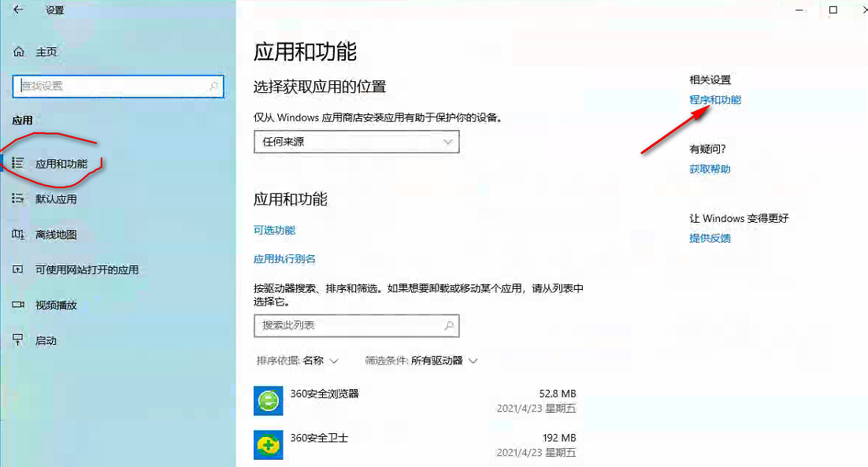Click the 应用和功能 page title
The height and width of the screenshot is (467, 868).
(x=305, y=52)
